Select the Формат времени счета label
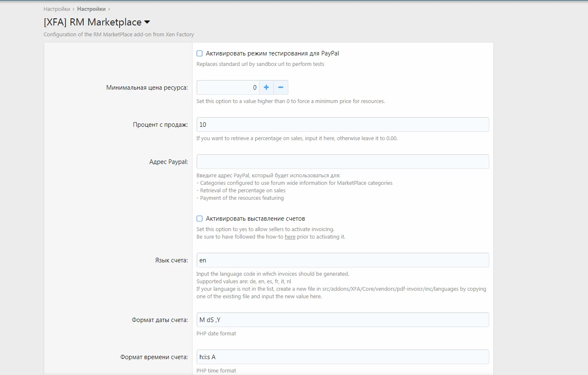The image size is (588, 375). 154,357
